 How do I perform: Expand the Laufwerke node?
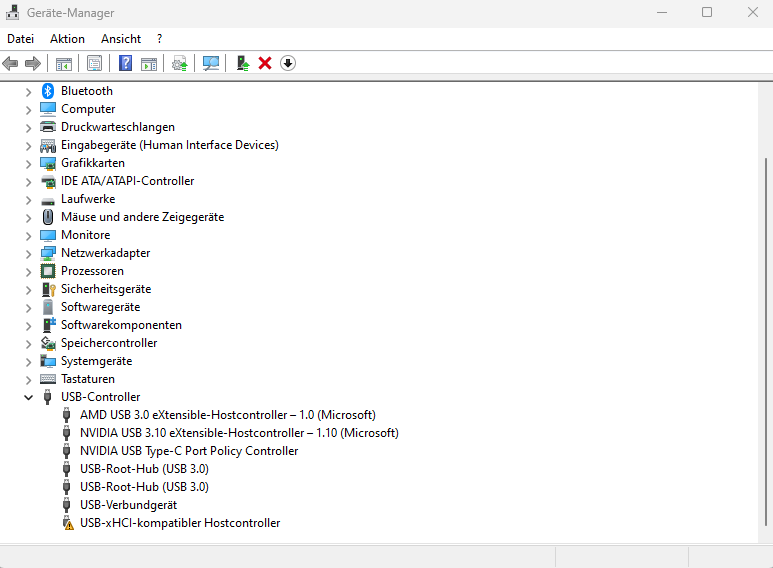click(28, 200)
